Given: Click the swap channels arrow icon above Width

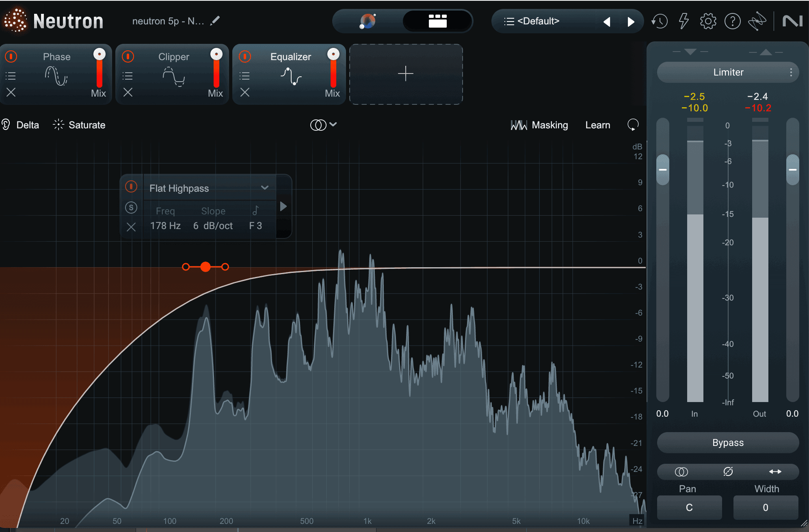Looking at the screenshot, I should (x=775, y=471).
